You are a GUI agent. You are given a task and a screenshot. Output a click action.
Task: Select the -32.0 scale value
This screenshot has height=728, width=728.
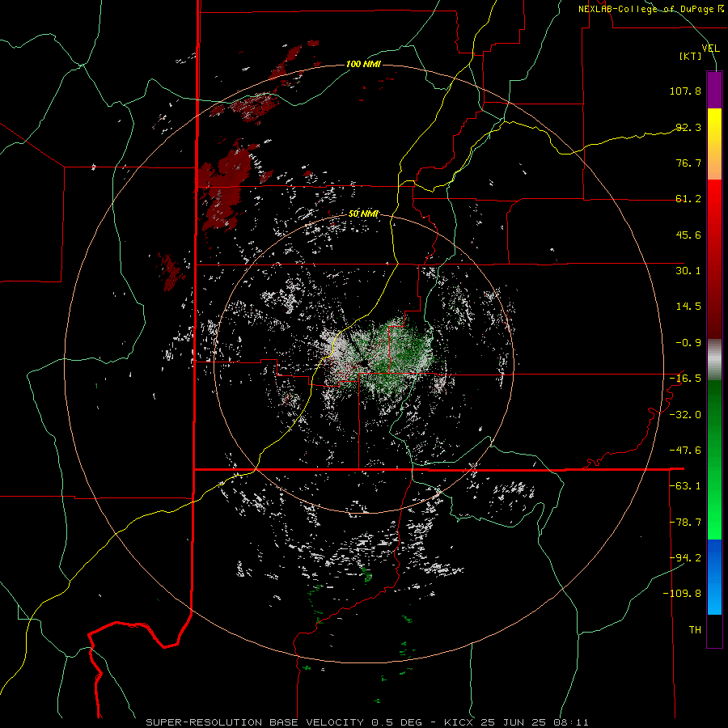click(685, 415)
